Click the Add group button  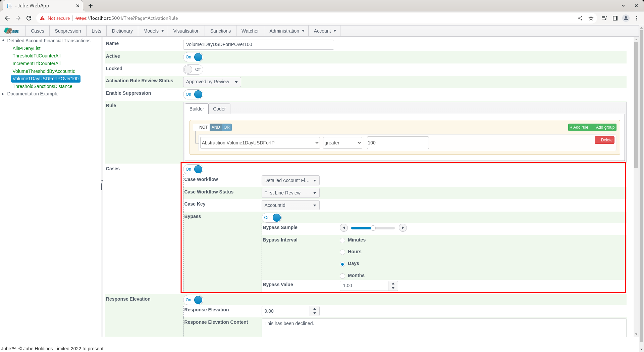pyautogui.click(x=604, y=127)
